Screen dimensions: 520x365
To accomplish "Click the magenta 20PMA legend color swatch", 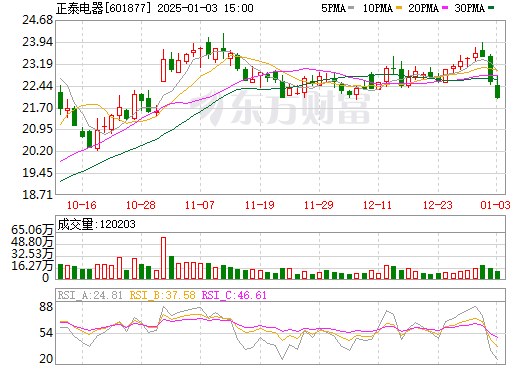I will 445,7.
